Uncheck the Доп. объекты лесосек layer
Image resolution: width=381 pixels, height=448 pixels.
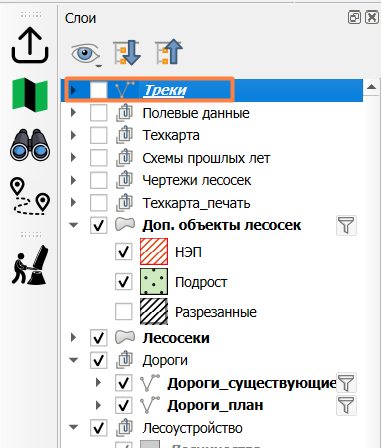99,225
